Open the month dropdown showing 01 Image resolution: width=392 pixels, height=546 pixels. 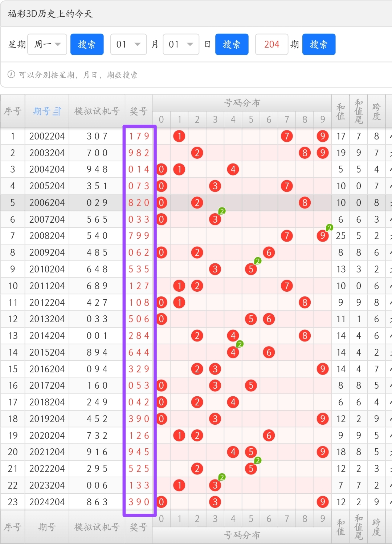128,44
